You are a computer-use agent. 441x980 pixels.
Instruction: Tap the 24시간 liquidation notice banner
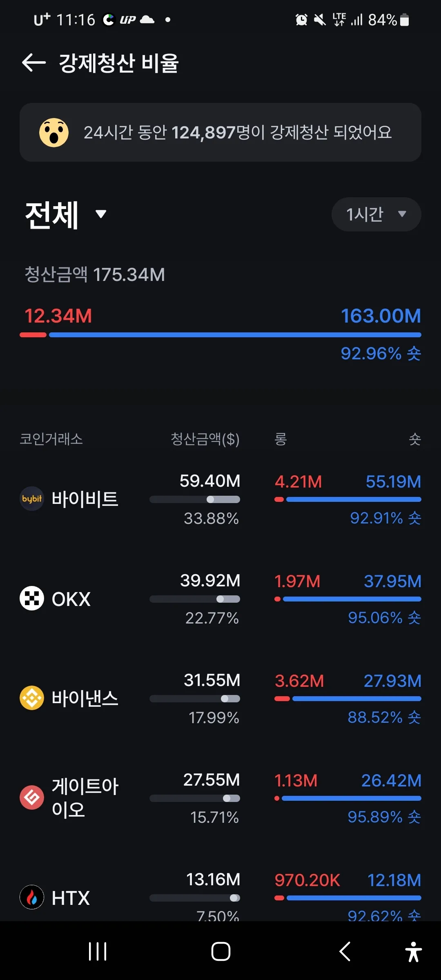click(220, 132)
